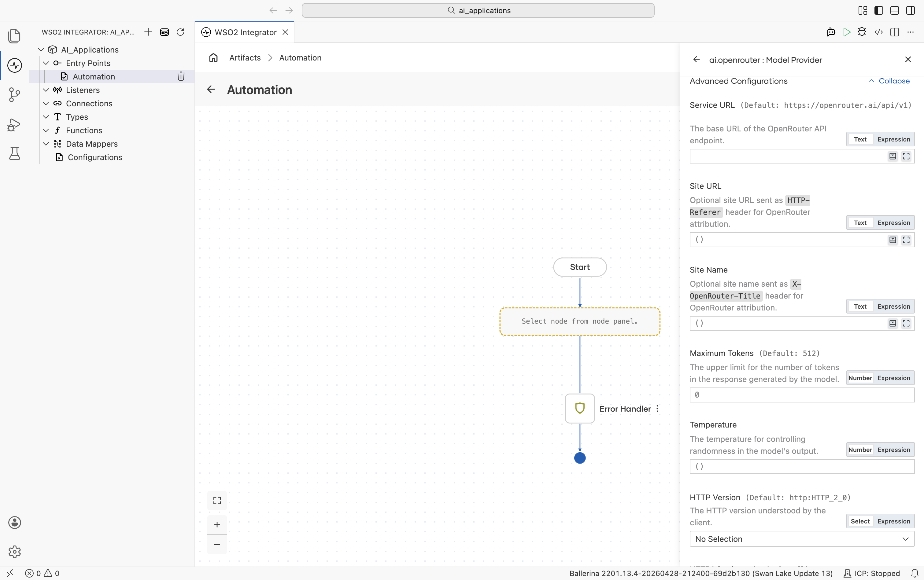924x580 pixels.
Task: Zoom out the canvas with minus
Action: pyautogui.click(x=217, y=544)
